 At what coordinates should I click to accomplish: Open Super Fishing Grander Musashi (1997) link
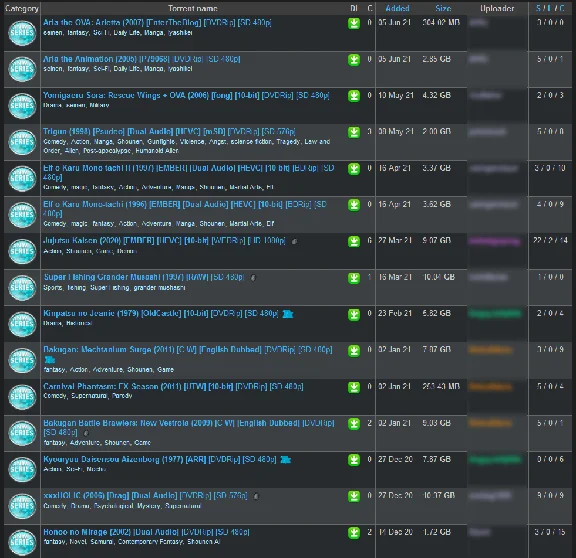click(144, 277)
